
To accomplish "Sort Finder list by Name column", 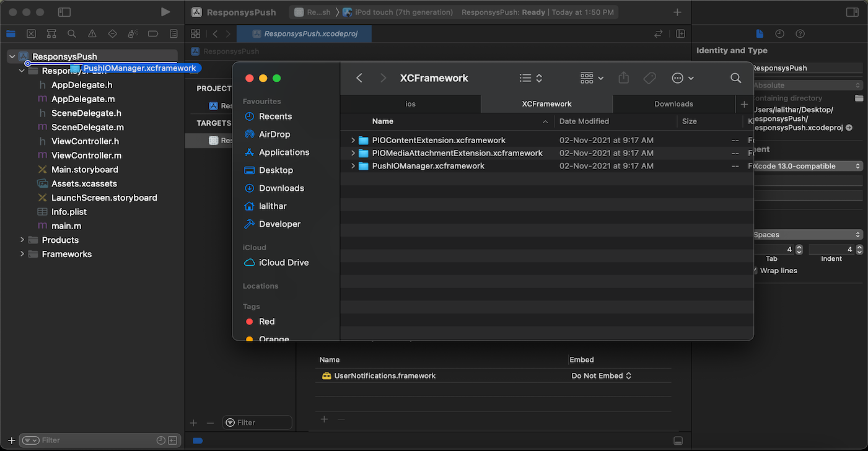I will pyautogui.click(x=383, y=121).
